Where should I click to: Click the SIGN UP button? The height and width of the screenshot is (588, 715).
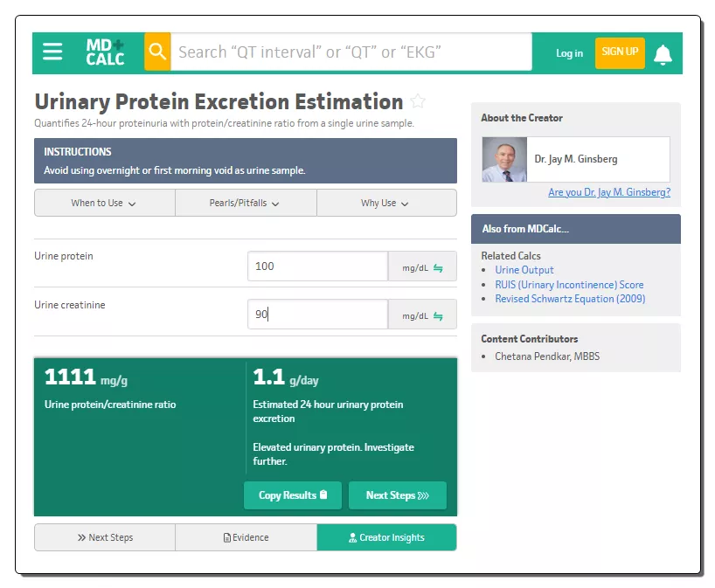[620, 52]
